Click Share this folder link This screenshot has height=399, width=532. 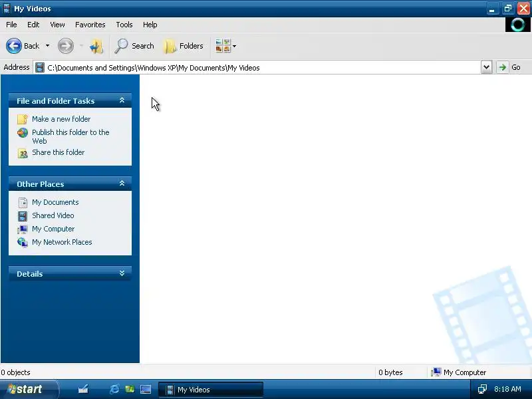pyautogui.click(x=59, y=152)
